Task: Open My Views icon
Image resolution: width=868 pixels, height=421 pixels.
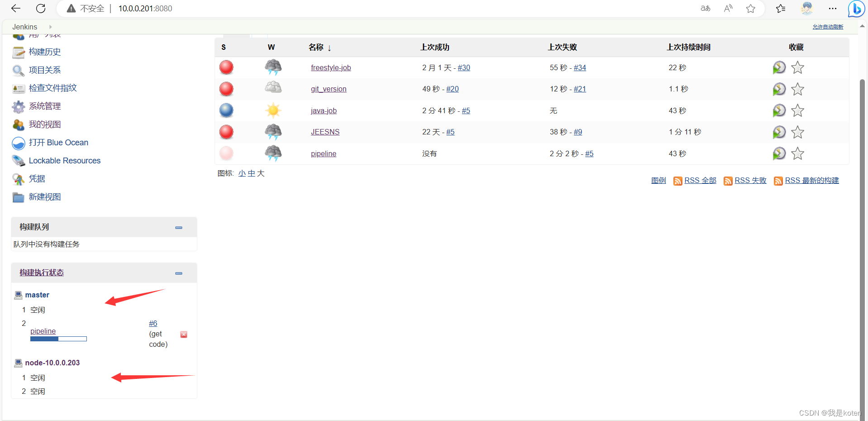Action: (x=19, y=124)
